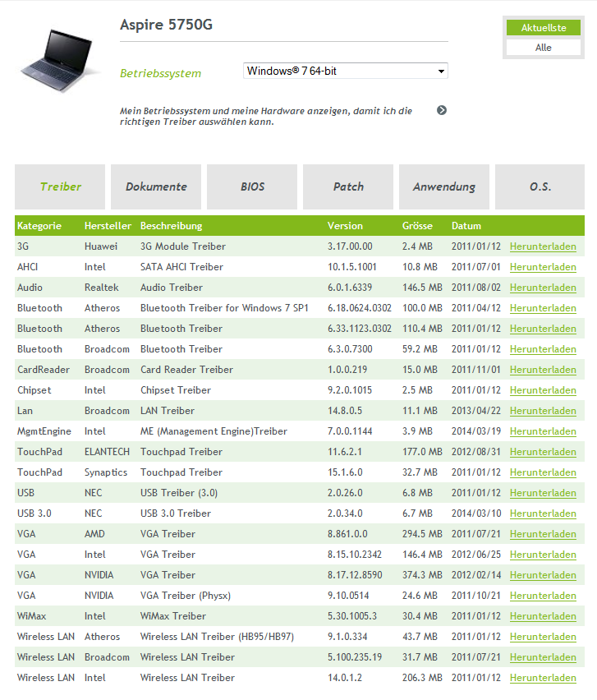Click the AMD manufacturer cell
Viewport: 597px width, 700px height.
coord(94,534)
